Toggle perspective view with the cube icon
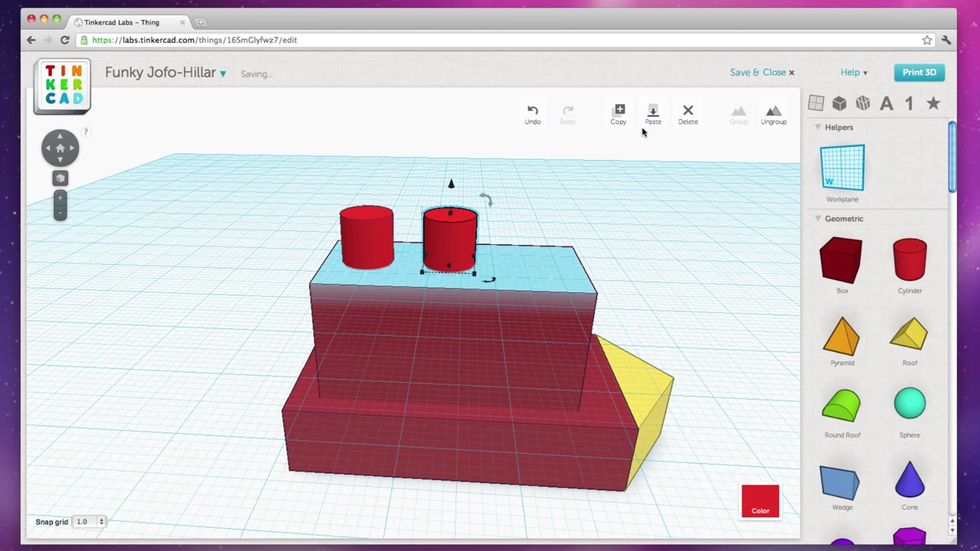The width and height of the screenshot is (980, 551). pyautogui.click(x=60, y=178)
